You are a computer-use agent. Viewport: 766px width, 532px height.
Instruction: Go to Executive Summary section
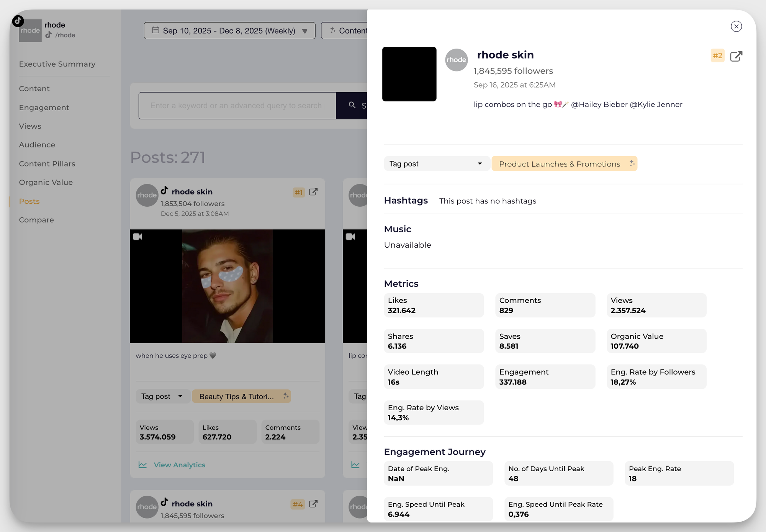click(57, 64)
